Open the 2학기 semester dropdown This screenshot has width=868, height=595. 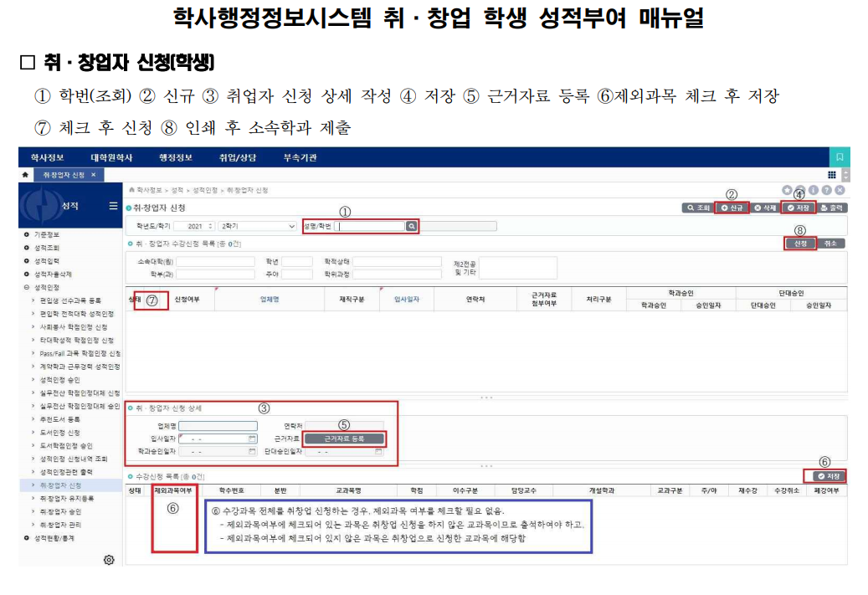(256, 226)
